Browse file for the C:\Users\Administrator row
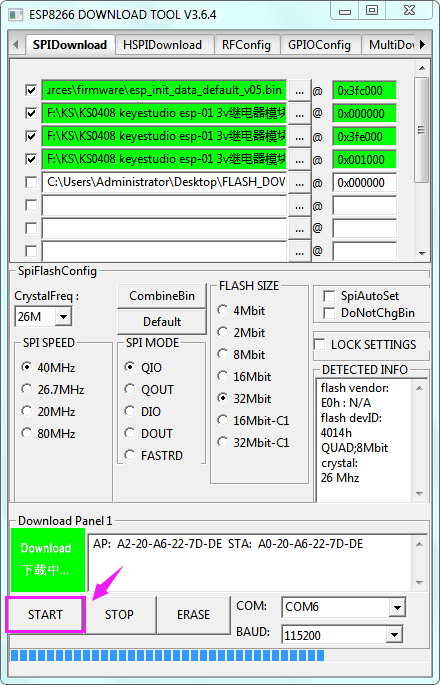440x685 pixels. tap(299, 183)
